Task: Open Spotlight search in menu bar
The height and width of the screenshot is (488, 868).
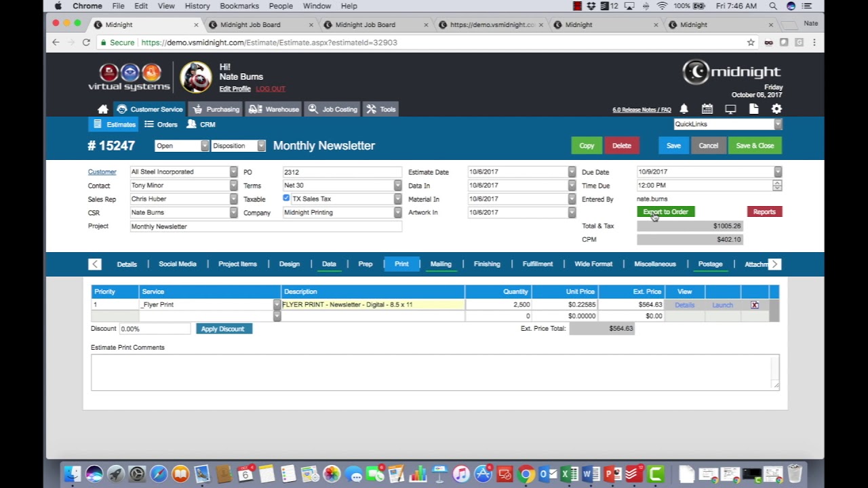Action: click(772, 6)
